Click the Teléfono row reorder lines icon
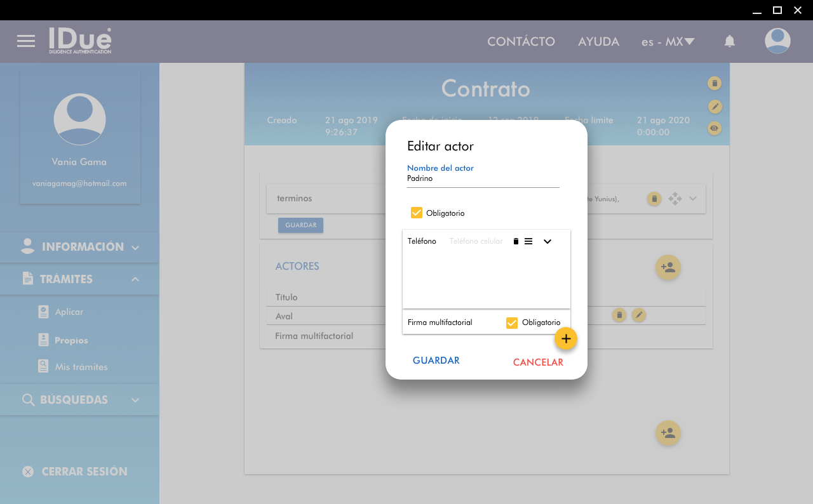The image size is (813, 504). click(x=528, y=241)
